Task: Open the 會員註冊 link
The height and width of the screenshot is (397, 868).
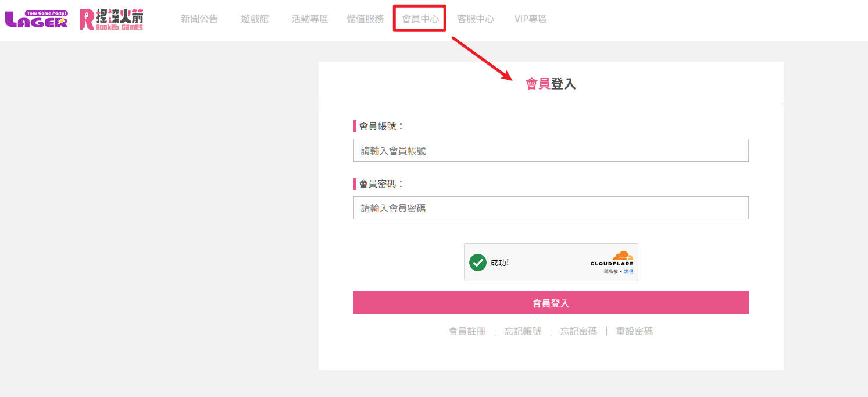Action: [x=467, y=331]
